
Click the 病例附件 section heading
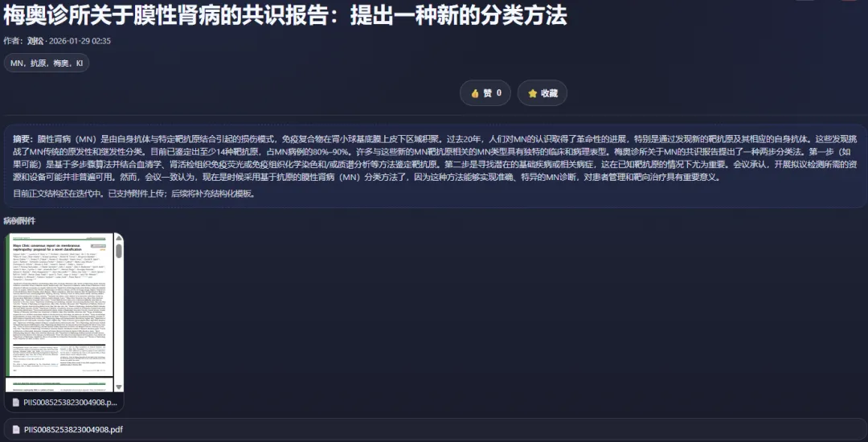tap(19, 221)
